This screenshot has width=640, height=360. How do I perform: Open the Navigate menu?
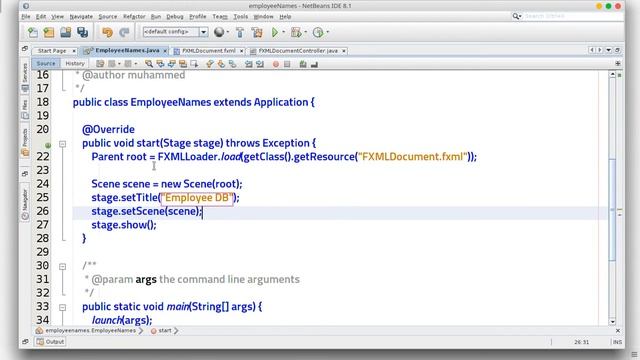point(81,16)
